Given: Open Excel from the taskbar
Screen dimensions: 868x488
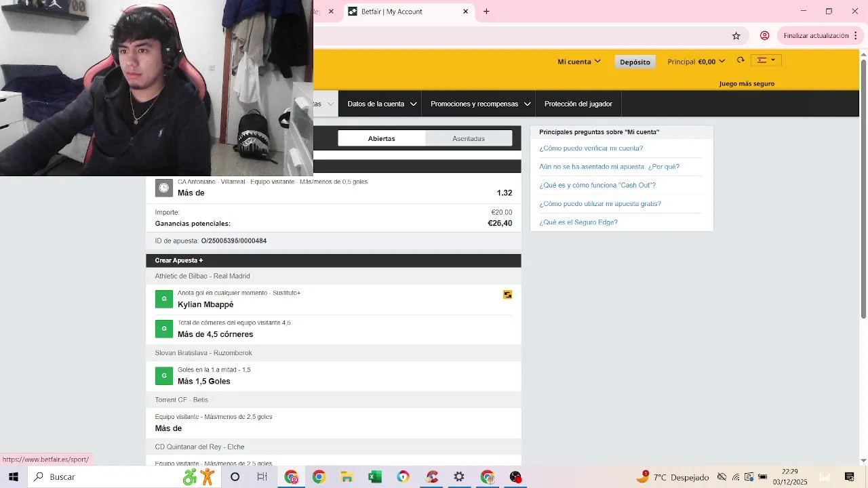Looking at the screenshot, I should click(x=374, y=477).
